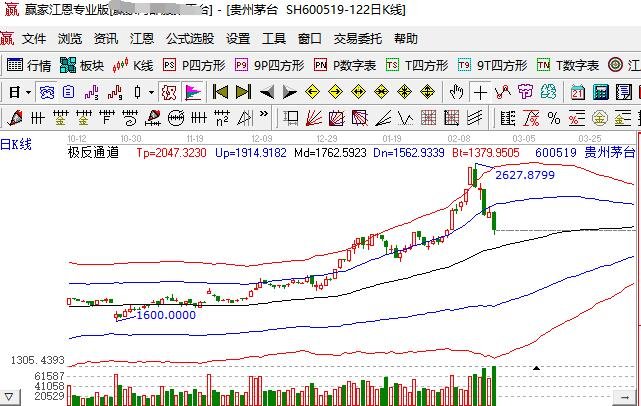Open the calculator icon
This screenshot has height=406, width=641.
[x=601, y=93]
